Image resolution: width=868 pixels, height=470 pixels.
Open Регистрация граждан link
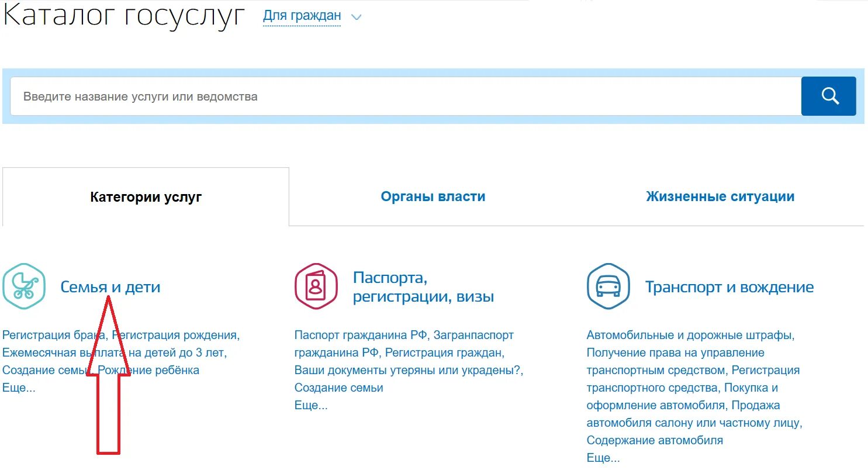click(444, 353)
